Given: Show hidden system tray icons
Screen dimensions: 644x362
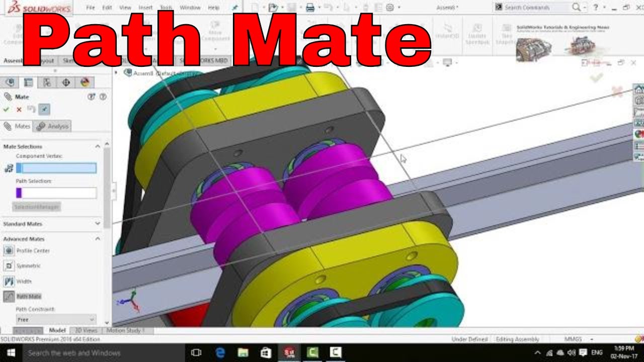Looking at the screenshot, I should point(538,353).
